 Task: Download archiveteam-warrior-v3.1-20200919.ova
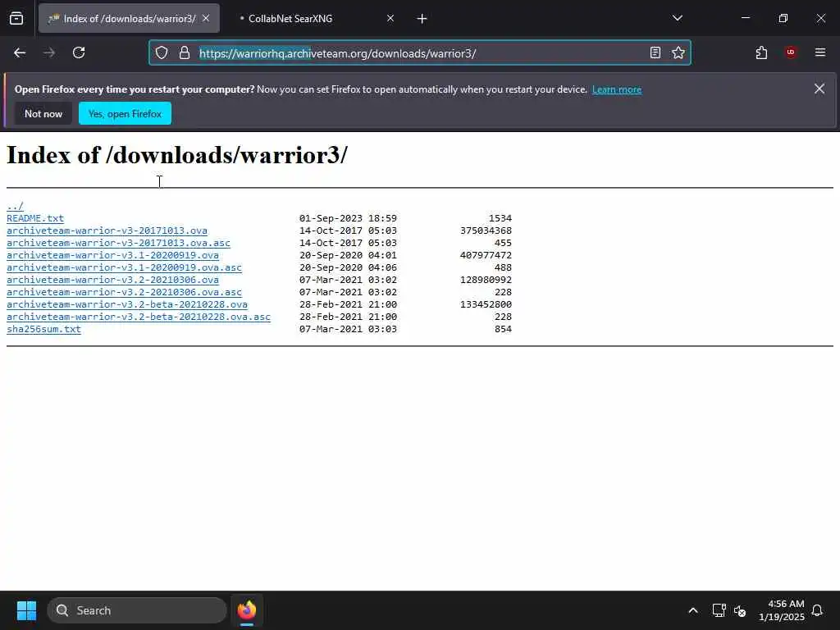point(112,256)
